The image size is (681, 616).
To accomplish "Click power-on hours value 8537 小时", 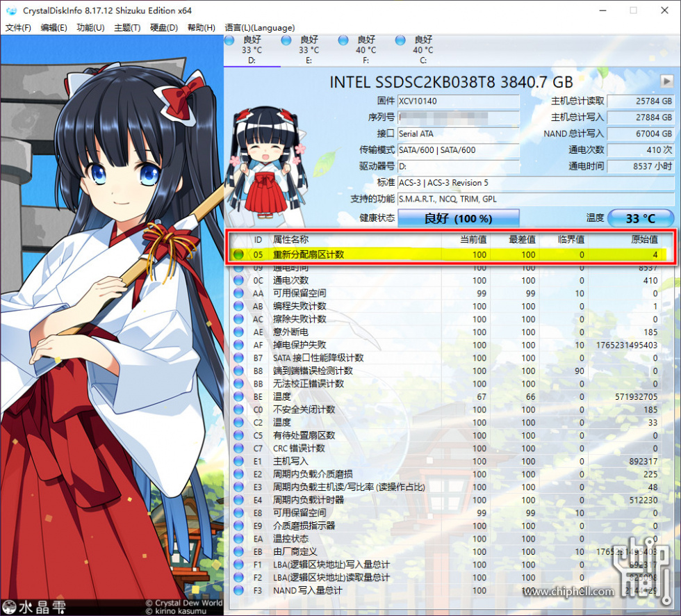I will pyautogui.click(x=641, y=166).
